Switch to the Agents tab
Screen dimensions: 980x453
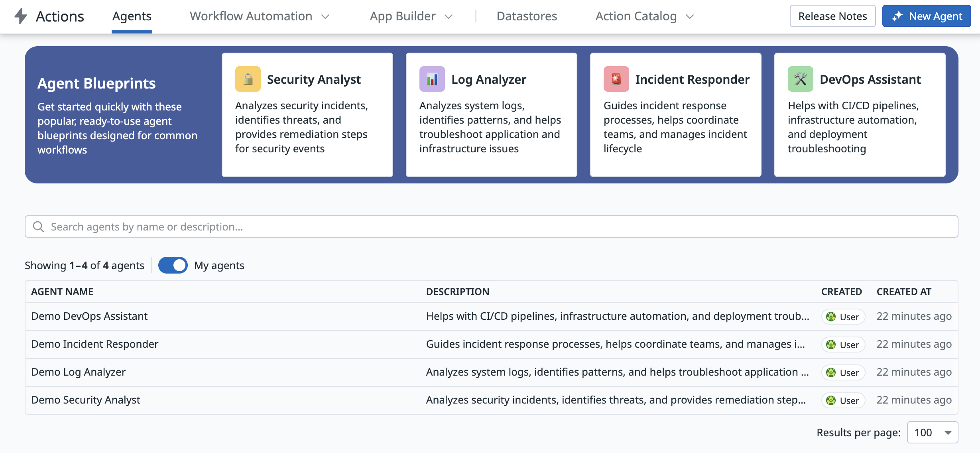pyautogui.click(x=132, y=16)
